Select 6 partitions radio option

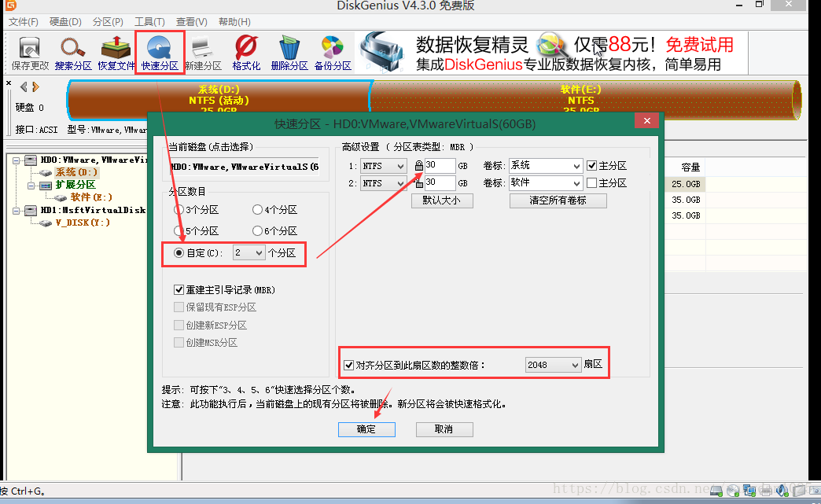coord(257,231)
